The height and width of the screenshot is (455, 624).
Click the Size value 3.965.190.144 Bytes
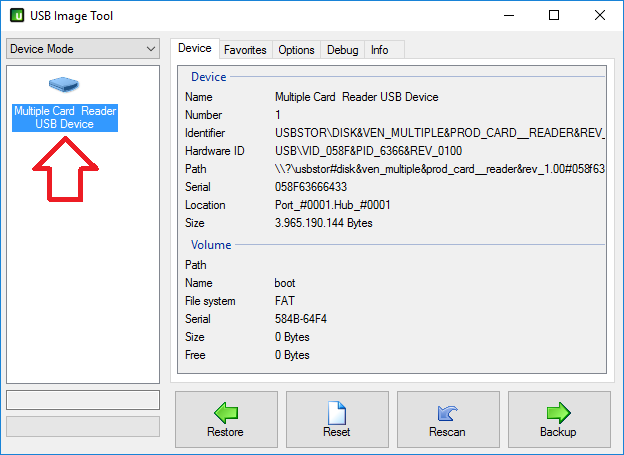[324, 223]
